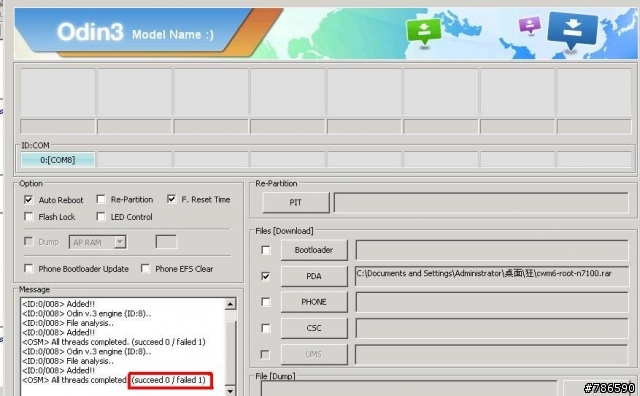Tick the Phone EFS Clear checkbox
This screenshot has width=640, height=396.
coord(145,269)
